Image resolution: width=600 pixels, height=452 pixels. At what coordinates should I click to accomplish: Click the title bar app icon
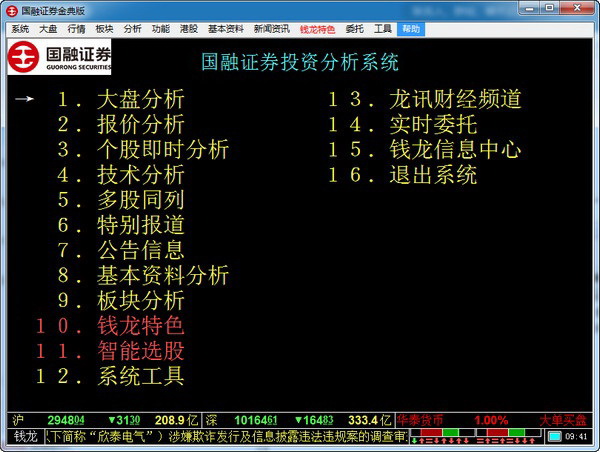pyautogui.click(x=12, y=11)
